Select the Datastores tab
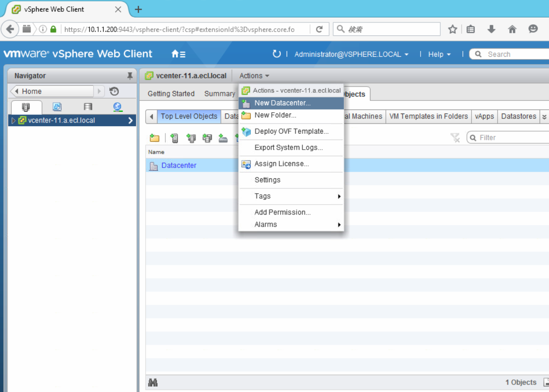Viewport: 549px width, 392px height. click(x=518, y=116)
